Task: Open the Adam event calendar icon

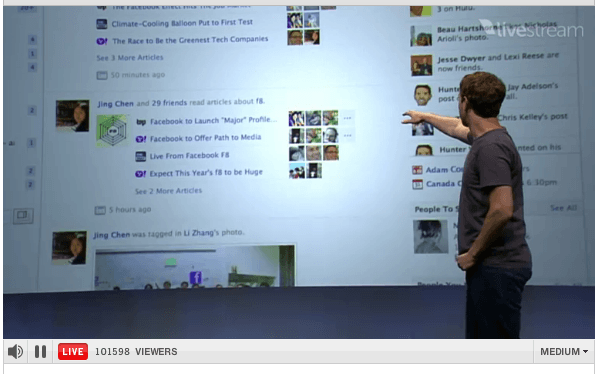Action: (x=417, y=170)
